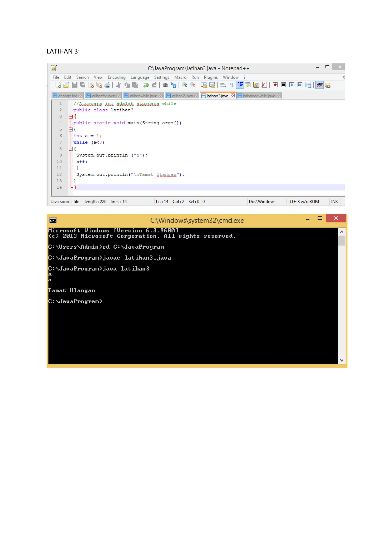Collapse the while loop fold at line 8
This screenshot has width=392, height=555.
[71, 149]
